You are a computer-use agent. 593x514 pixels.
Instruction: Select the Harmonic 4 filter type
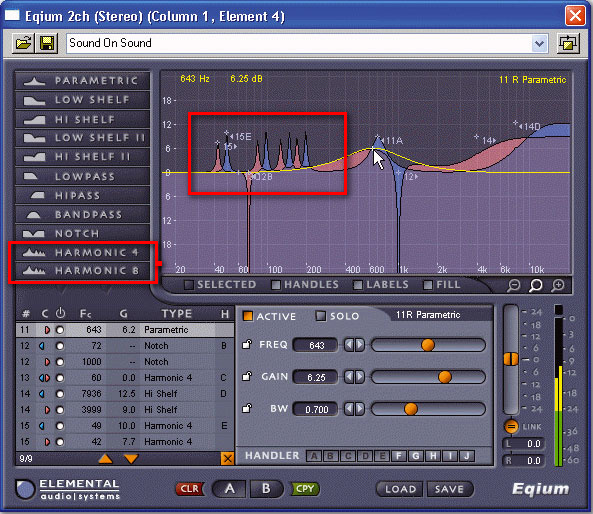(82, 252)
